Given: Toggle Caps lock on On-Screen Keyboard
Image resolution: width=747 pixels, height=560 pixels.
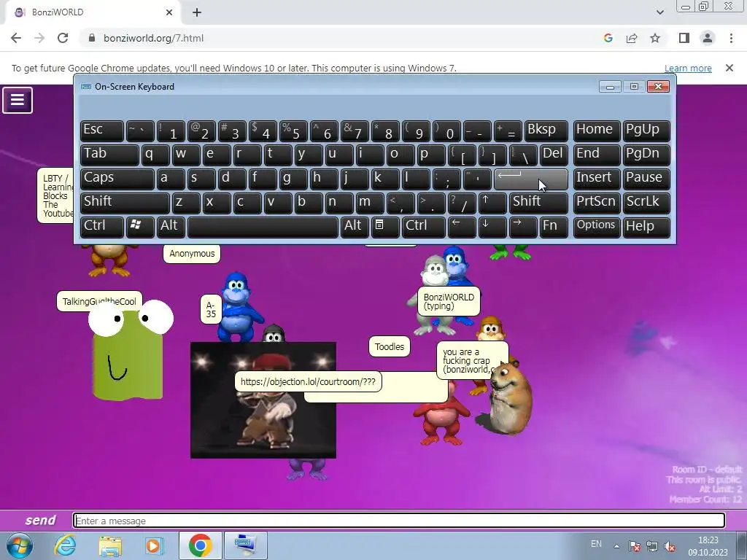Looking at the screenshot, I should (x=117, y=179).
